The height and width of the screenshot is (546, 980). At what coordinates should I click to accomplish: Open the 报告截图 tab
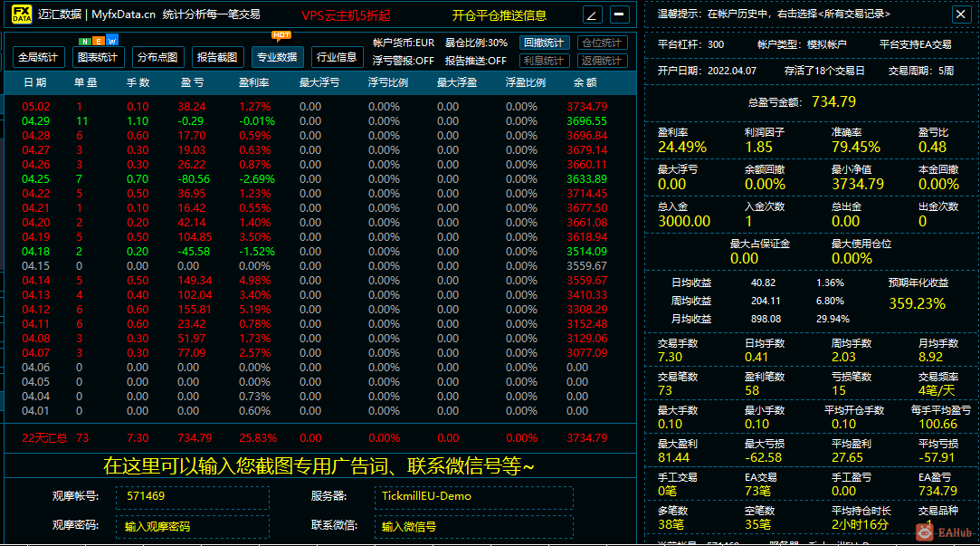coord(217,57)
